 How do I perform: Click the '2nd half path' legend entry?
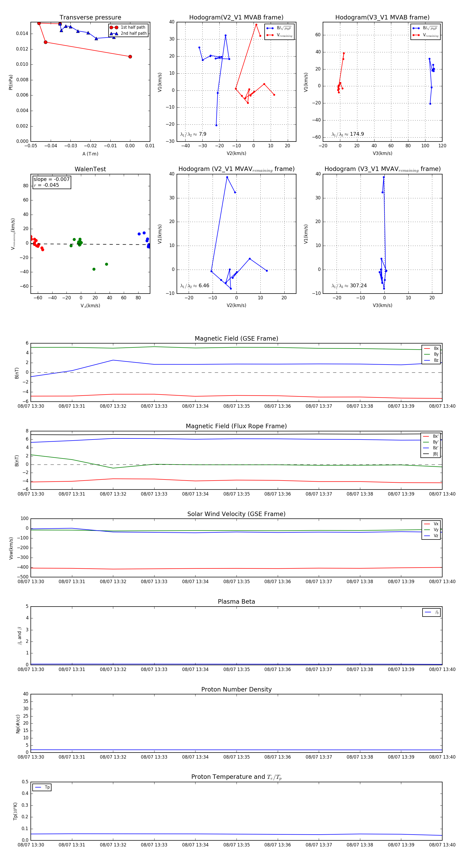(x=128, y=33)
